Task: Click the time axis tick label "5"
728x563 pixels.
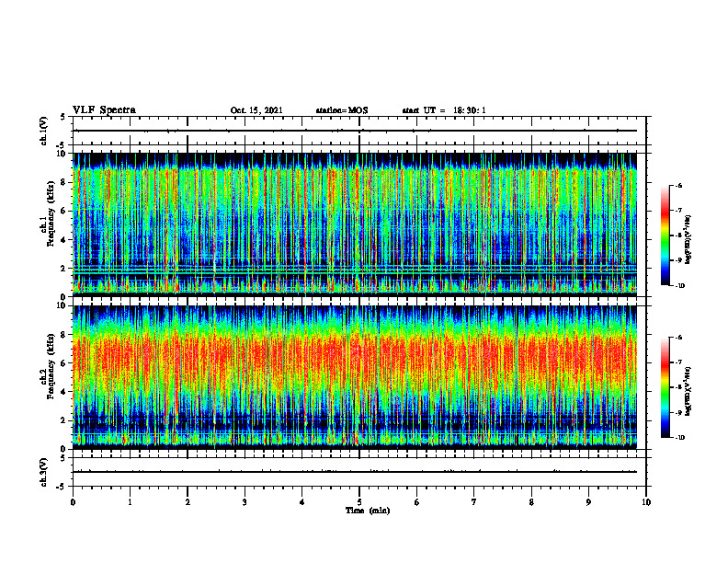Action: (359, 502)
